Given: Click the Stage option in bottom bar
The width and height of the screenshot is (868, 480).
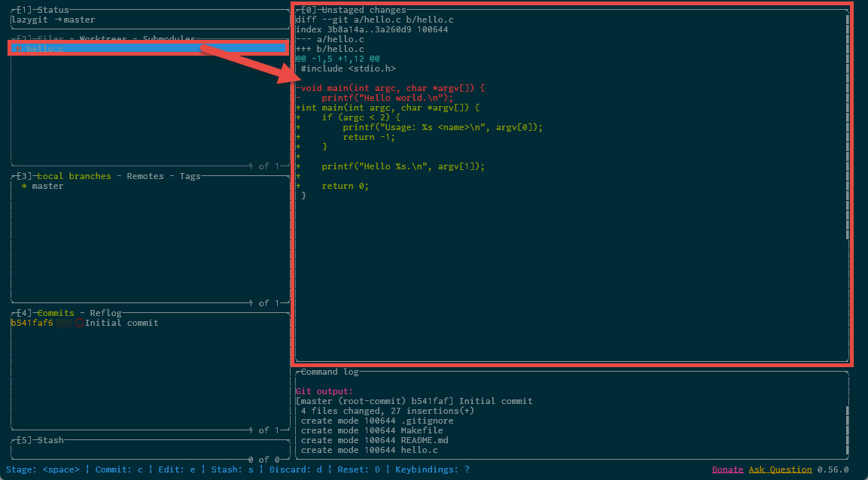Looking at the screenshot, I should click(x=42, y=469).
